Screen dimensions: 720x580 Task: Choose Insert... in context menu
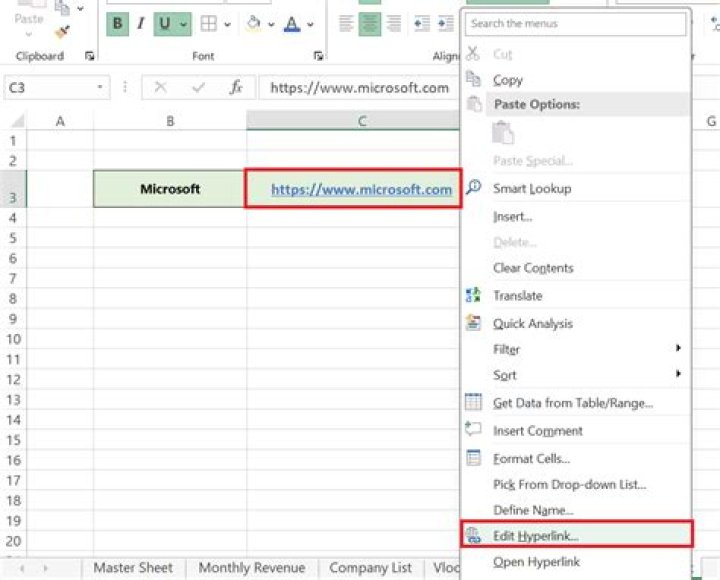coord(576,216)
